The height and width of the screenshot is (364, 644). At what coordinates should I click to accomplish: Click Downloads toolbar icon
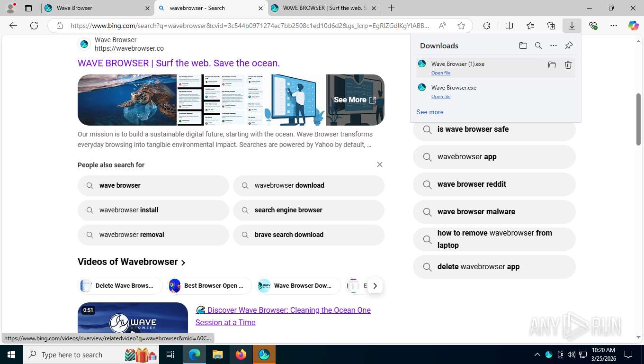[572, 26]
